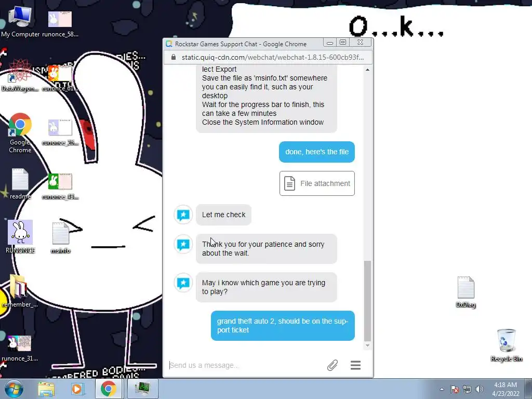Open the Recycle Bin
This screenshot has width=532, height=399.
(x=506, y=345)
